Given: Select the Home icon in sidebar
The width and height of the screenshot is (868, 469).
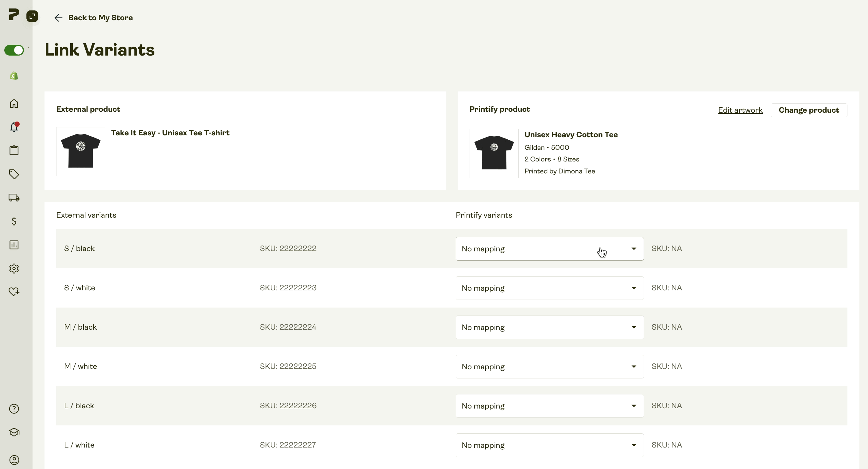Looking at the screenshot, I should (14, 103).
